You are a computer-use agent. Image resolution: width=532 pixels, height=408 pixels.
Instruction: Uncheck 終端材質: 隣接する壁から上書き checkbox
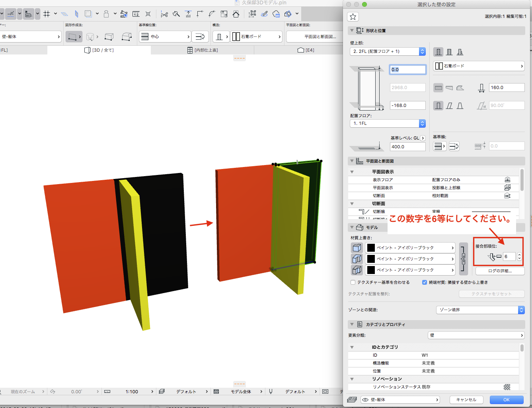[x=424, y=282]
